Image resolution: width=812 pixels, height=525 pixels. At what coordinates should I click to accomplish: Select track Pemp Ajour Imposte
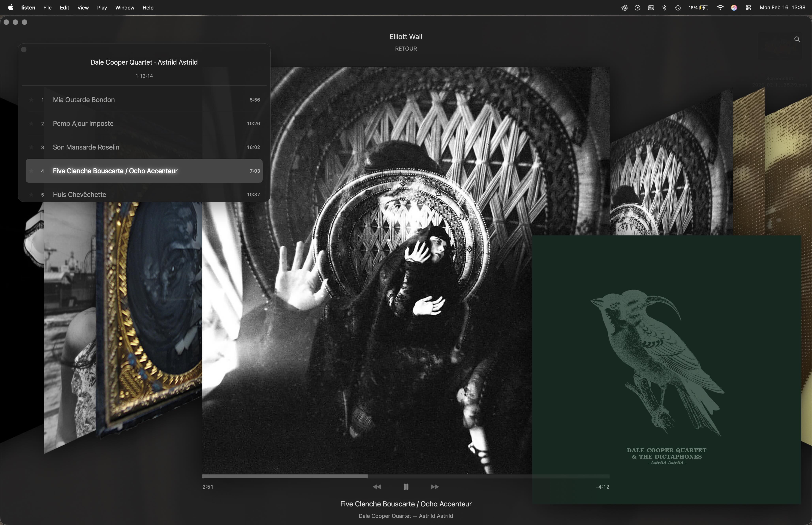(83, 124)
